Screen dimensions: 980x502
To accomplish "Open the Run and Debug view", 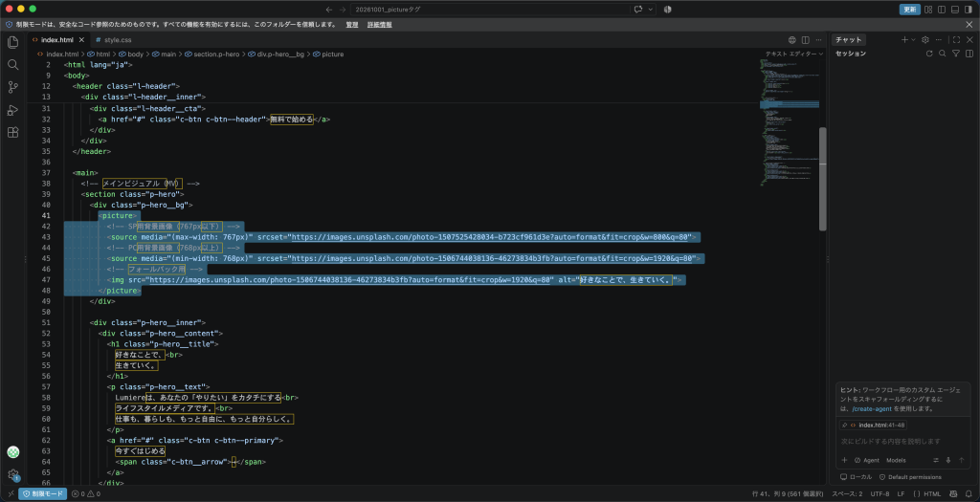I will tap(12, 110).
